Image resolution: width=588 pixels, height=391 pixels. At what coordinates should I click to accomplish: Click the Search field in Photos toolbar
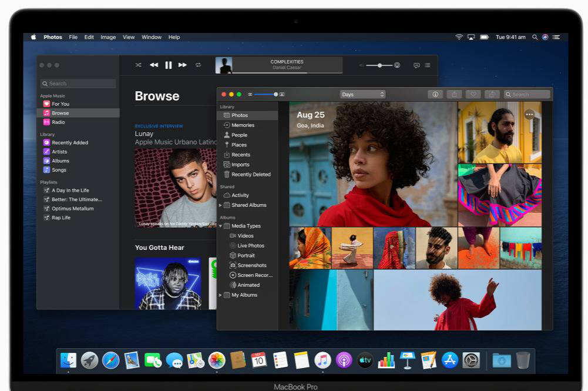[x=527, y=95]
